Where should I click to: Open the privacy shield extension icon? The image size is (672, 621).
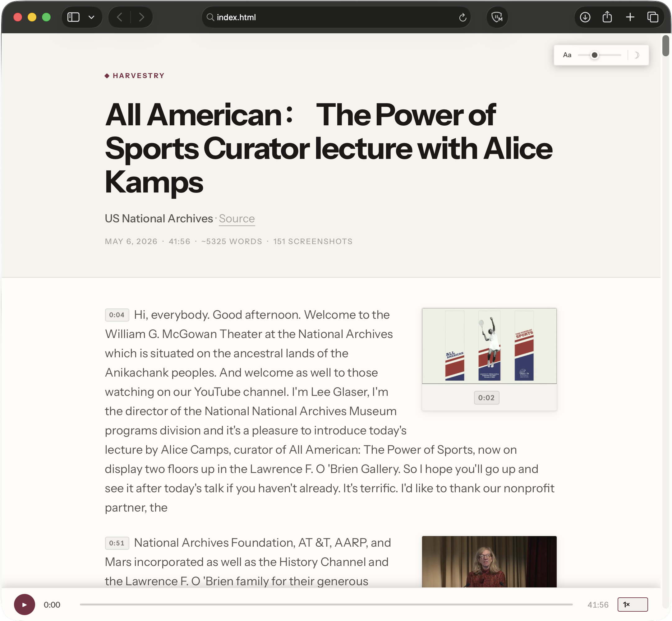pos(497,17)
